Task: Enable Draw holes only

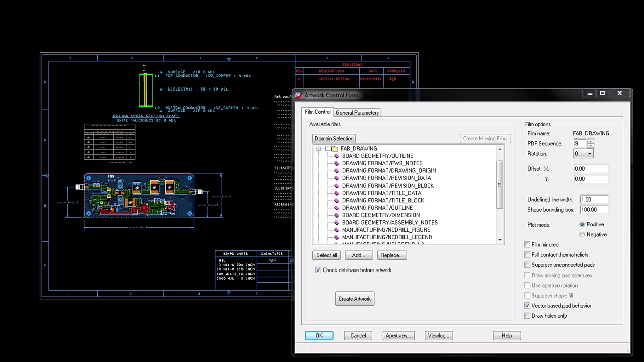Action: pos(527,316)
